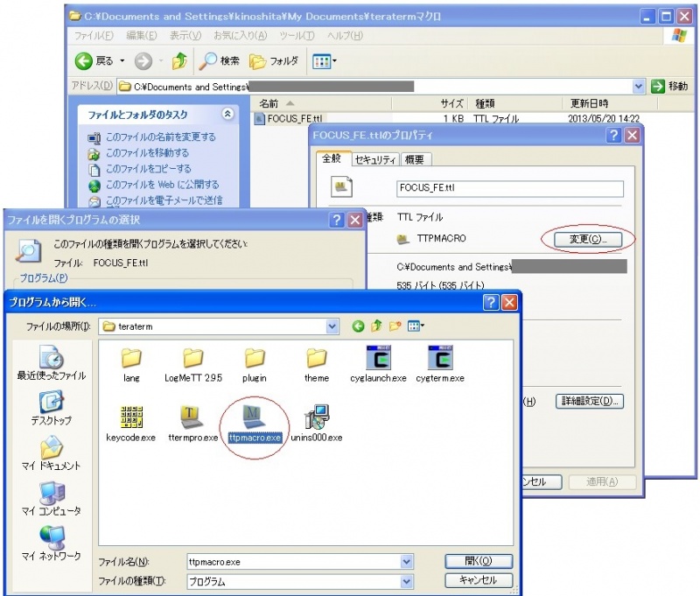Image resolution: width=700 pixels, height=596 pixels.
Task: Open the plugin folder
Action: pos(255,357)
